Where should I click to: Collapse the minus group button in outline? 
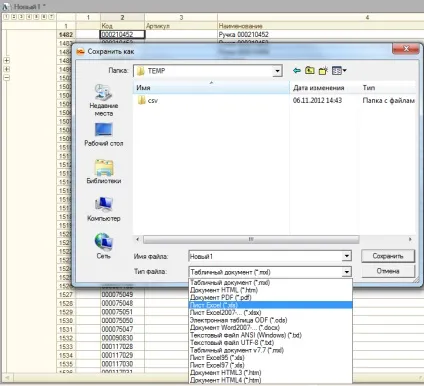pos(7,78)
